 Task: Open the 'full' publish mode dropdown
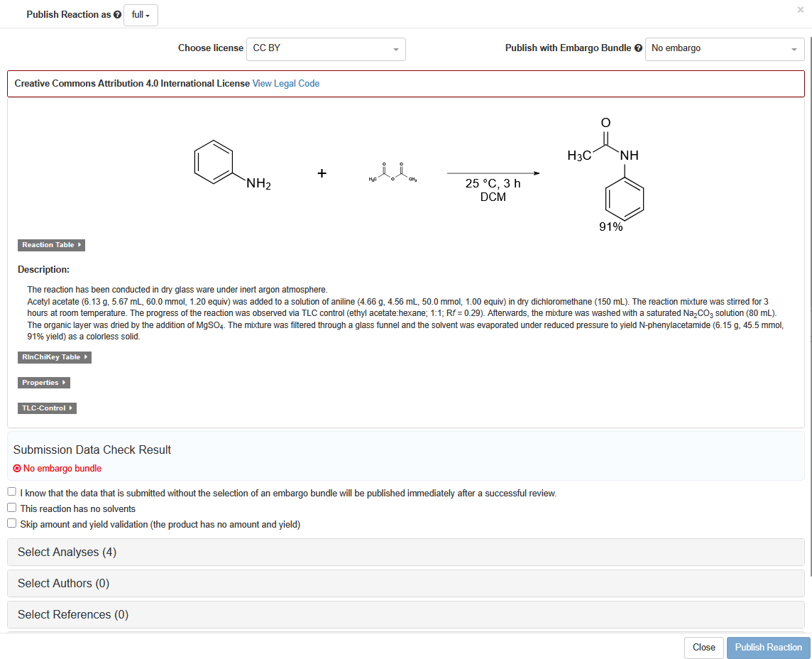(x=141, y=15)
